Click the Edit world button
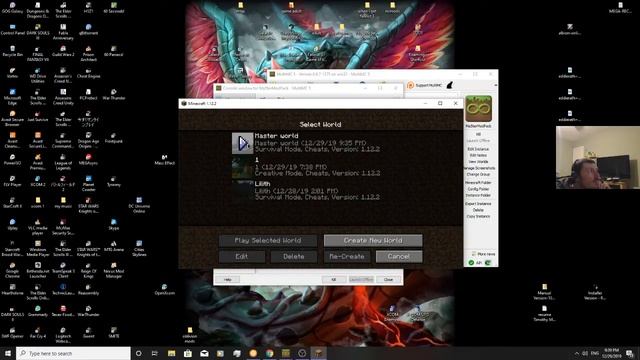This screenshot has width=640, height=360. (x=242, y=256)
